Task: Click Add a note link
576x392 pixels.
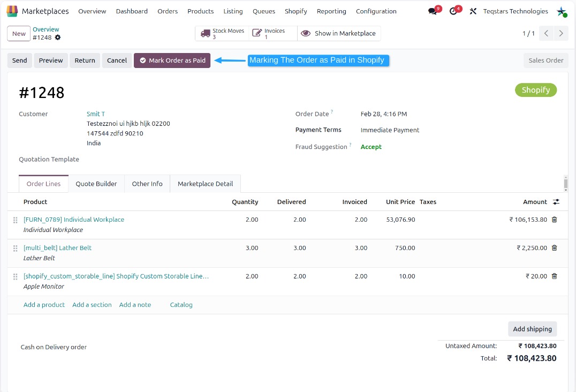Action: click(x=135, y=305)
